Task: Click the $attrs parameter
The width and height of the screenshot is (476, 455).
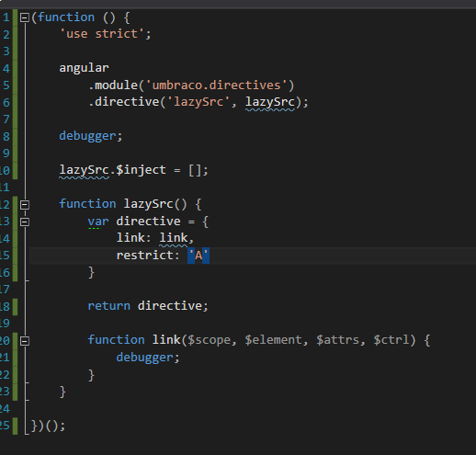Action: (x=338, y=340)
